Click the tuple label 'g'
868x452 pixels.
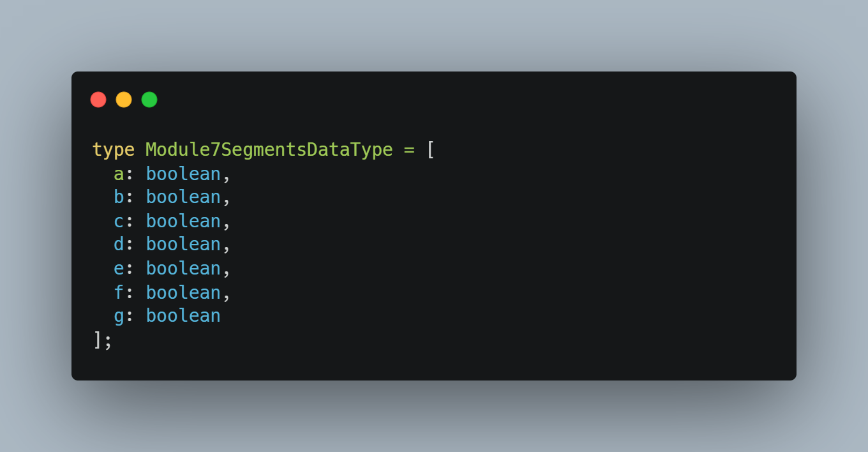point(119,316)
